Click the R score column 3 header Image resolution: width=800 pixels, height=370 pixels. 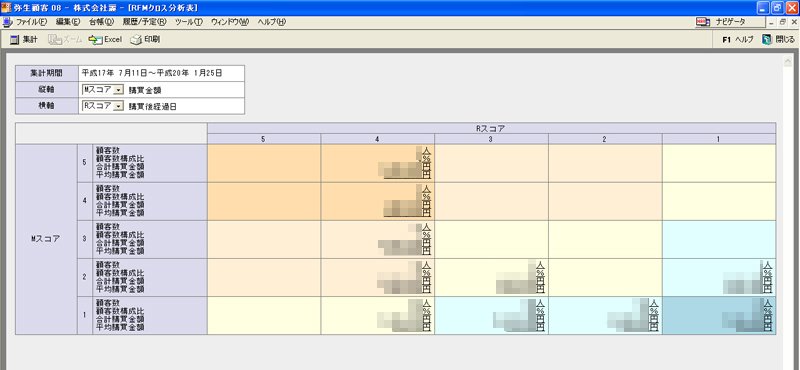(x=491, y=139)
